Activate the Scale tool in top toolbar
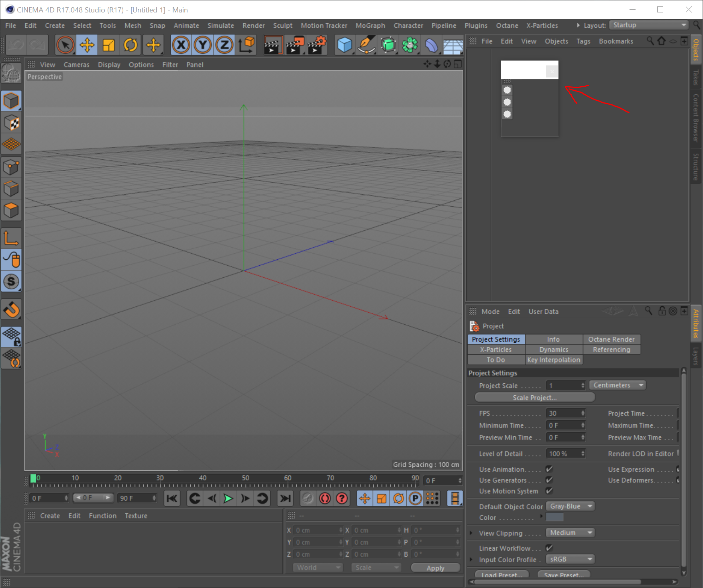The image size is (703, 588). 109,45
